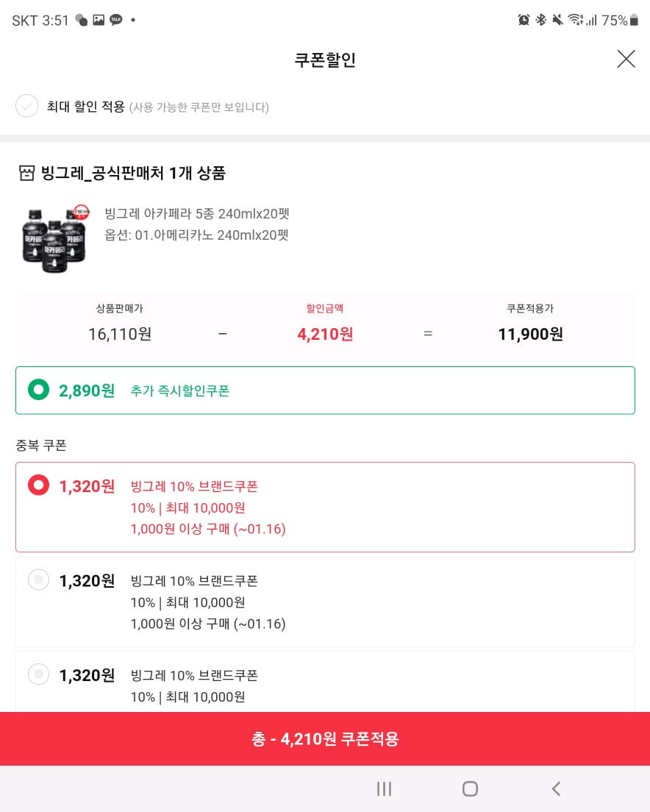Close the 쿠폰할인 coupon discount page
Viewport: 650px width, 812px height.
tap(626, 59)
